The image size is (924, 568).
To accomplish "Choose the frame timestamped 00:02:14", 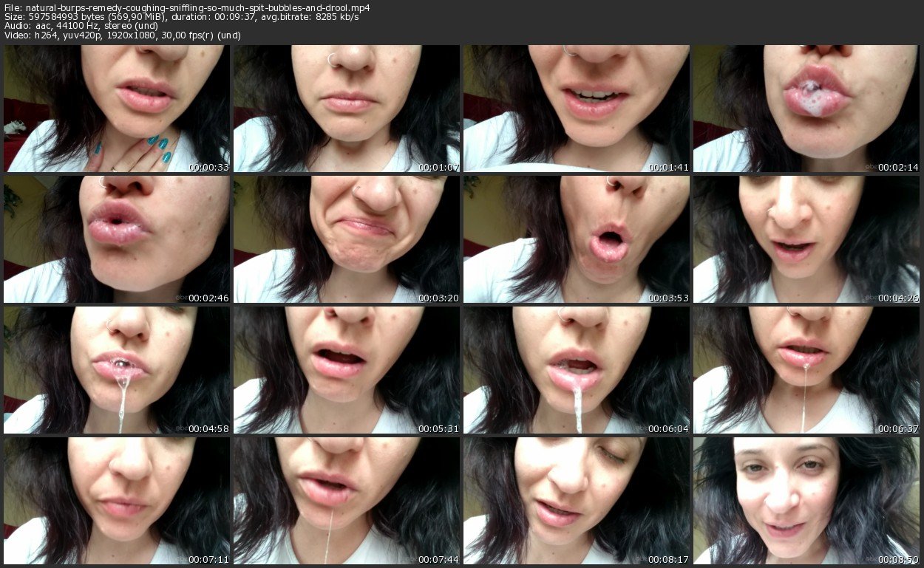I will 806,109.
